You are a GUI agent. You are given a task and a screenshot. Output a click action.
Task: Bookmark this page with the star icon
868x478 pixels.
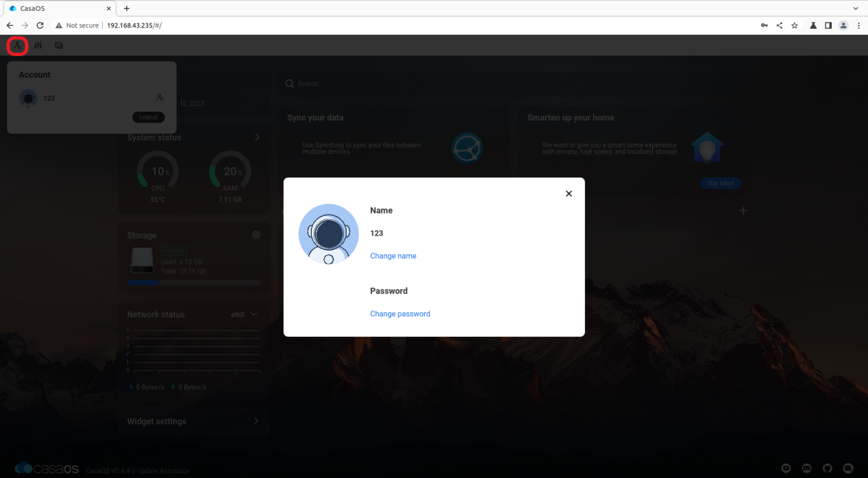pyautogui.click(x=795, y=25)
